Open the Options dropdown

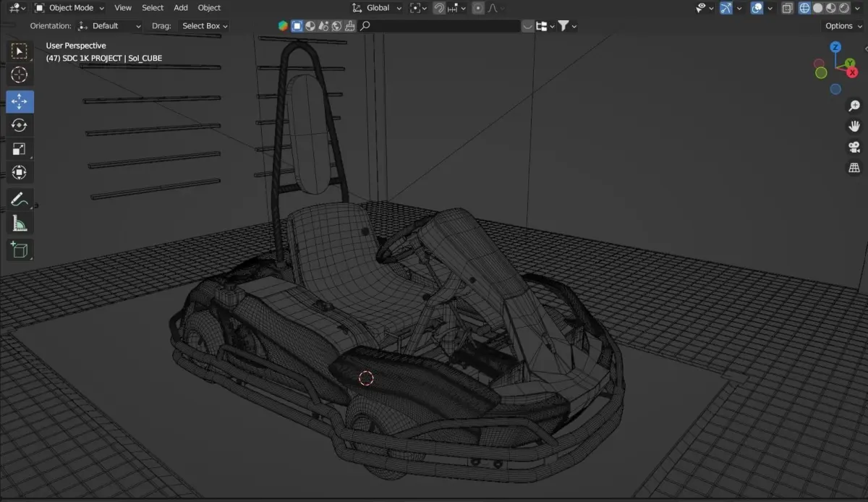(843, 26)
